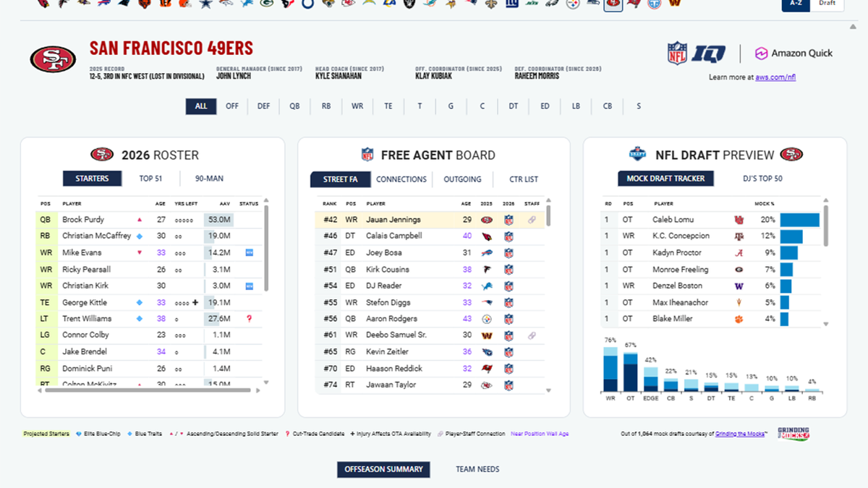Viewport: 868px width, 488px height.
Task: Open the OFFSEASON SUMMARY page
Action: pos(383,468)
